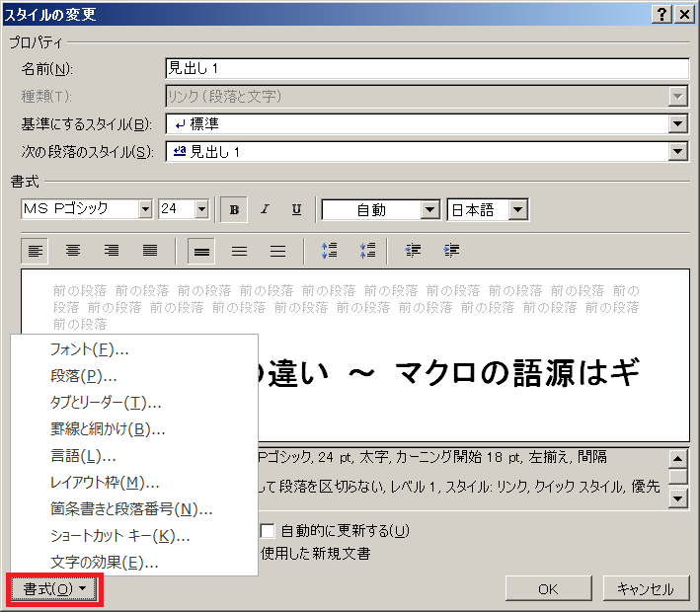Screen dimensions: 700x612
Task: Center-align the paragraph text
Action: [73, 251]
